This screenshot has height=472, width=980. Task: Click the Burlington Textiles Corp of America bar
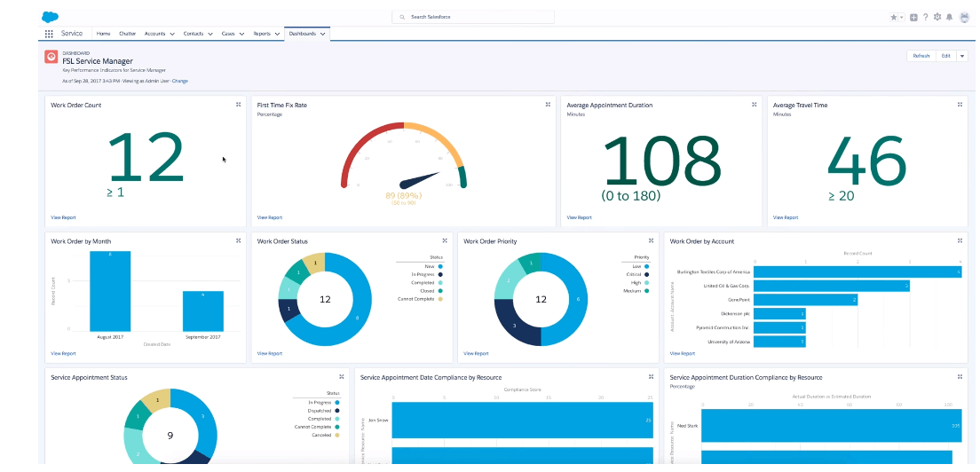857,272
